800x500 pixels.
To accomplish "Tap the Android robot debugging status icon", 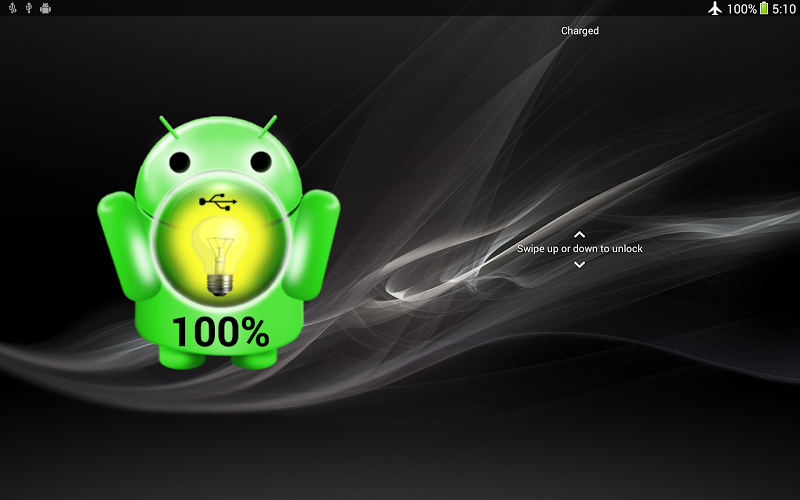I will point(45,8).
